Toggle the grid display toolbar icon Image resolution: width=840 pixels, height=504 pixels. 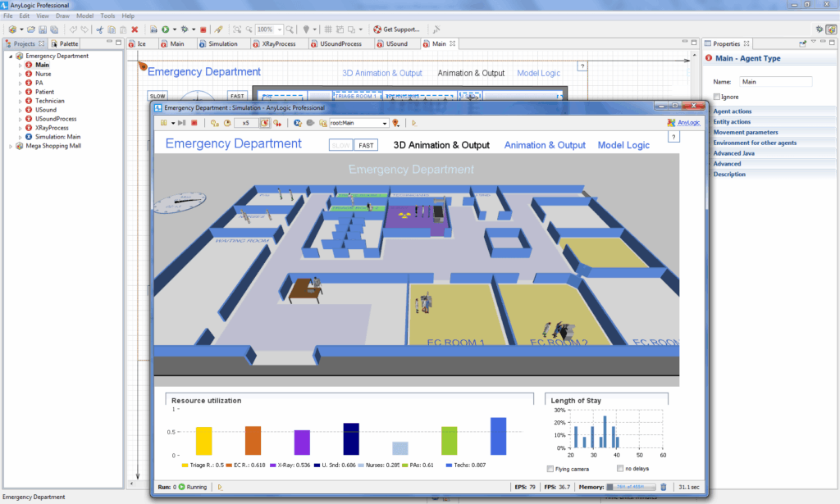(x=328, y=30)
